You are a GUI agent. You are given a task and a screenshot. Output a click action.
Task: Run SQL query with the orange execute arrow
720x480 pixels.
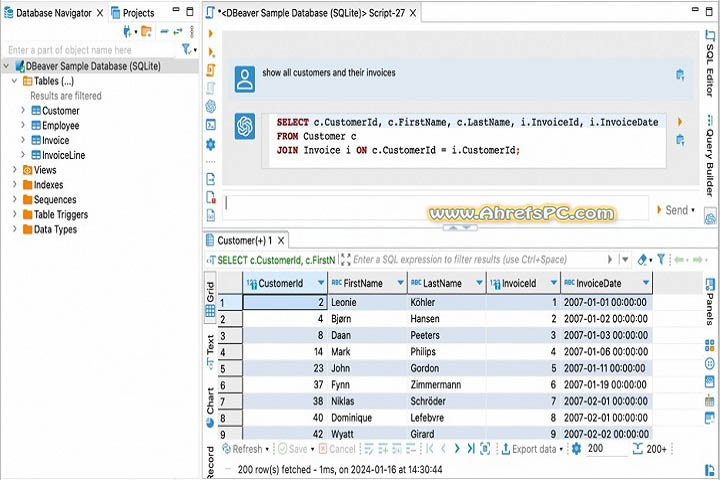pos(210,34)
